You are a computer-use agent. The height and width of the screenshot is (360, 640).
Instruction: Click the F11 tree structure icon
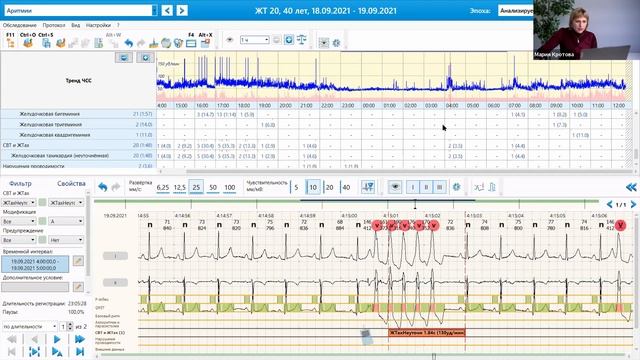[10, 42]
